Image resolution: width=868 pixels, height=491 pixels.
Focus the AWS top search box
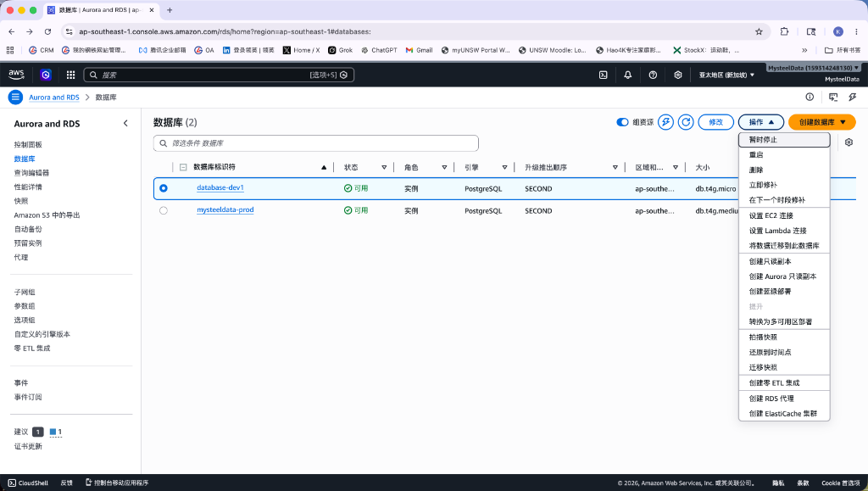click(219, 75)
